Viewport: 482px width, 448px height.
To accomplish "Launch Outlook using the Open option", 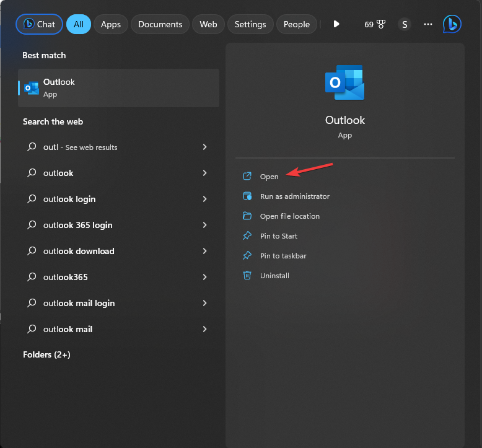I will [x=269, y=177].
